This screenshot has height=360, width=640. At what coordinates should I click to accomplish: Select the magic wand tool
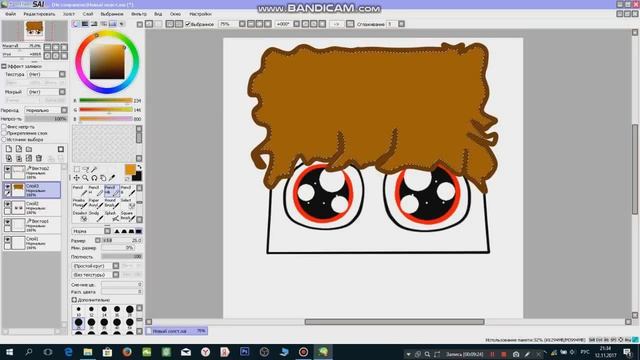(94, 169)
